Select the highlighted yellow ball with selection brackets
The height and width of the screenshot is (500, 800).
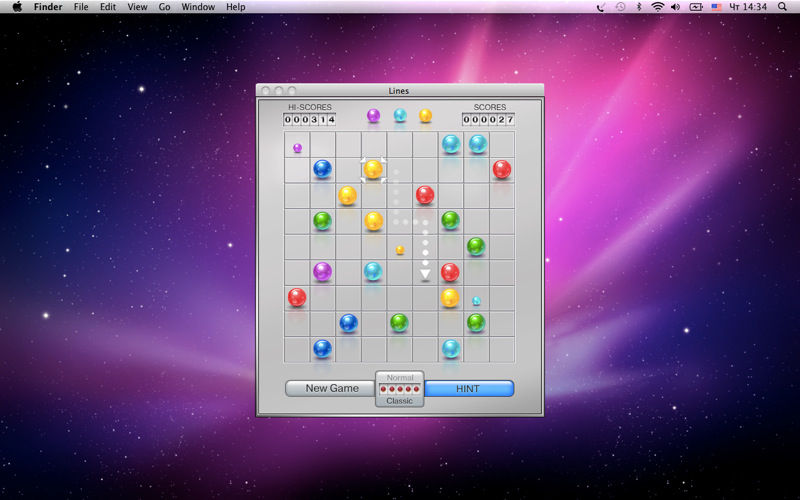click(x=373, y=169)
